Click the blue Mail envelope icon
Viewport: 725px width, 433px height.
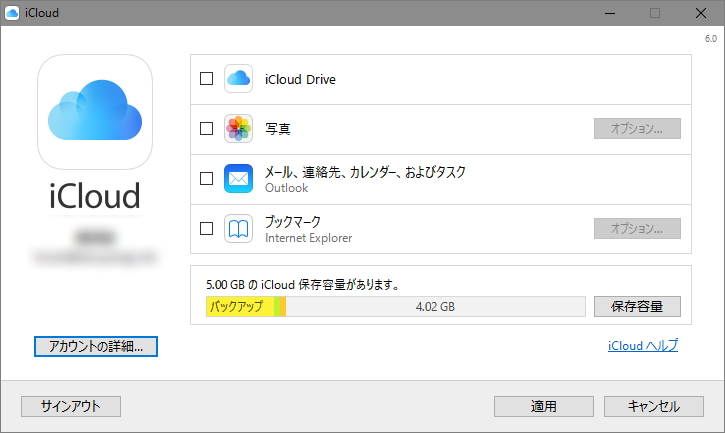[x=239, y=179]
